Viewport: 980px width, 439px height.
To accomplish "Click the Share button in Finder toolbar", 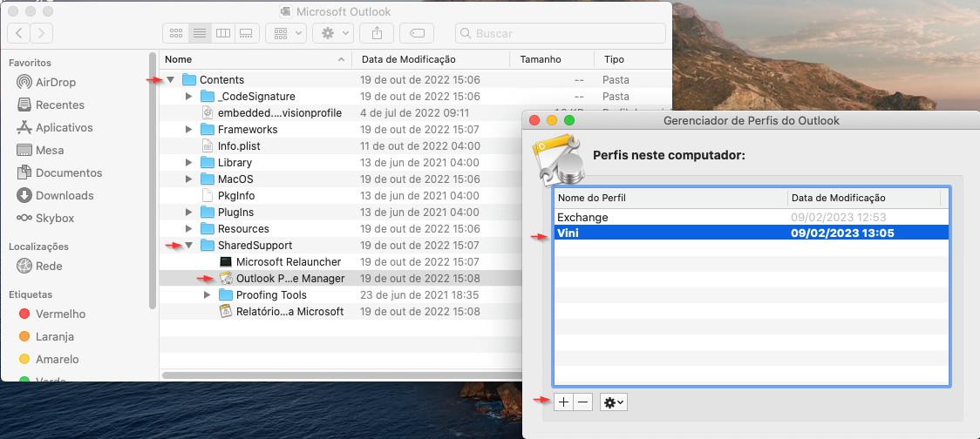I will coord(377,33).
